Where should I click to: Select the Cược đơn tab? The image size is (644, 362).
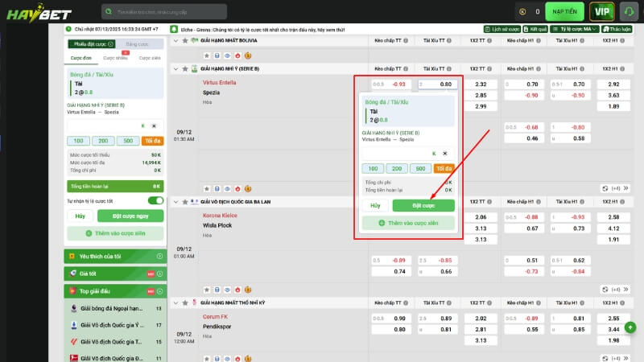pos(81,58)
